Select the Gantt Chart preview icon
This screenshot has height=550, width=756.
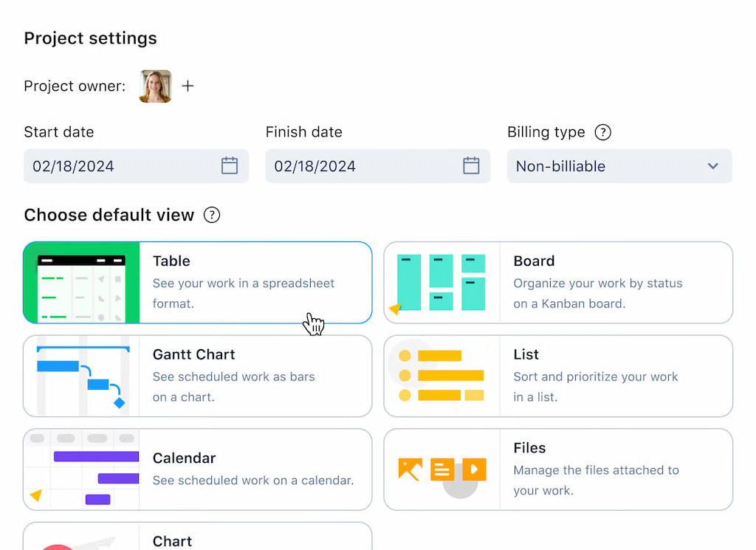pos(81,376)
